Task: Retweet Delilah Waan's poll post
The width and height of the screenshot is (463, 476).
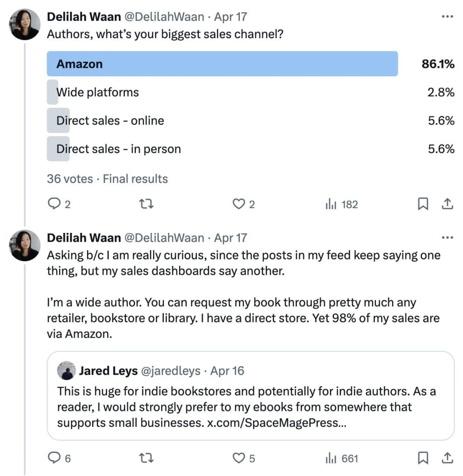Action: [146, 204]
